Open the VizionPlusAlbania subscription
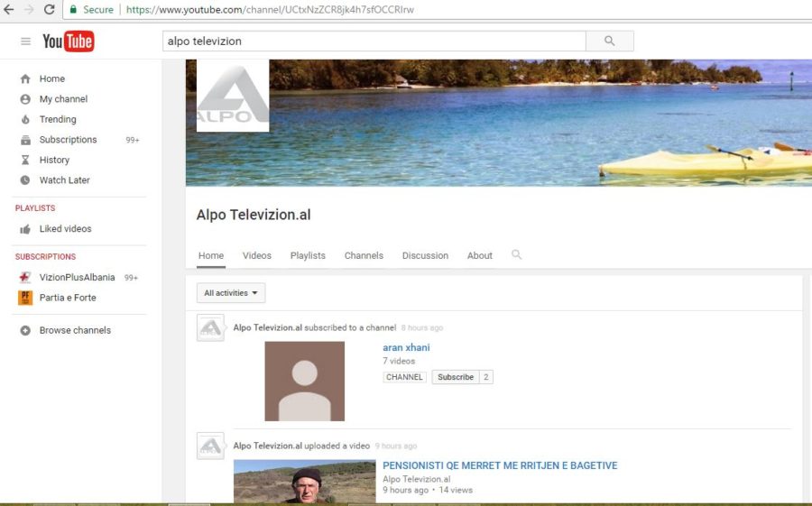812x506 pixels. click(78, 278)
